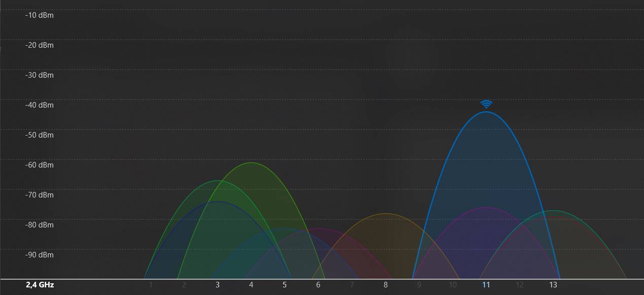Click the Wi-Fi icon above the blue peak

tap(486, 104)
